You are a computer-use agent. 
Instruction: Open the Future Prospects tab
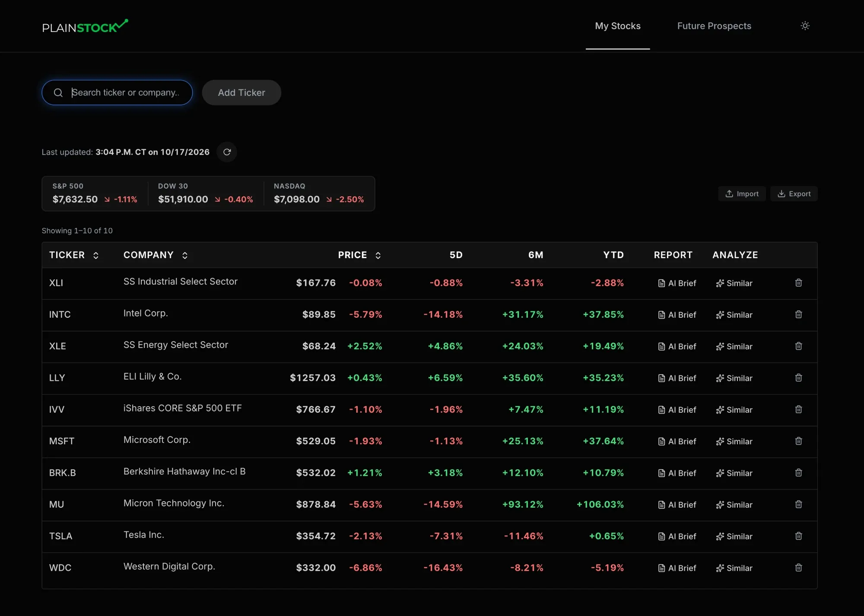[x=714, y=26]
